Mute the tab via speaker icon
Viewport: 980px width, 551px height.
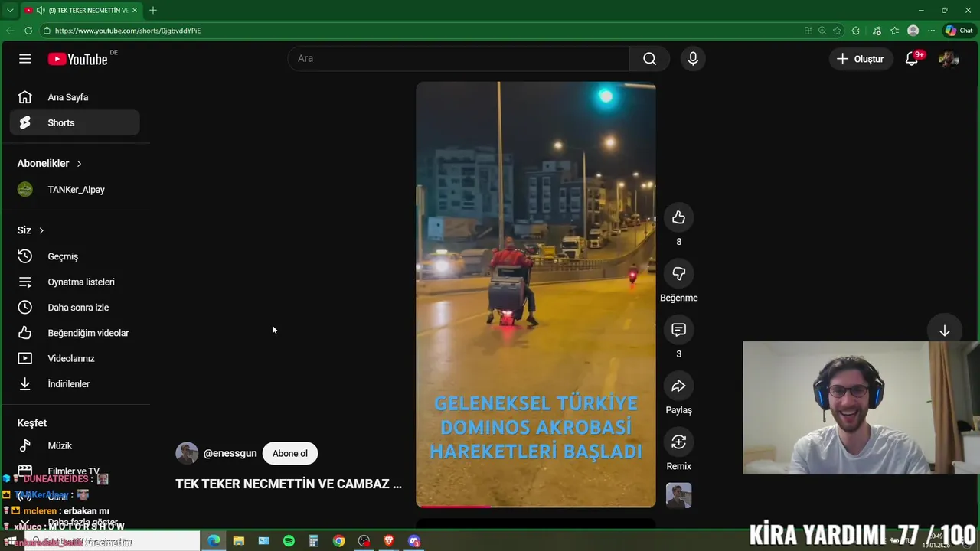[40, 10]
